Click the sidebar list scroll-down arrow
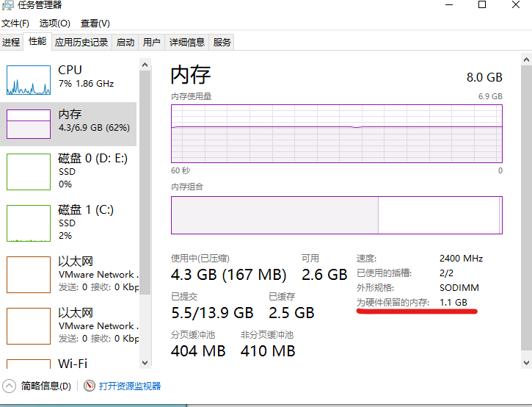Screen dimensions: 532x407 pos(145,363)
